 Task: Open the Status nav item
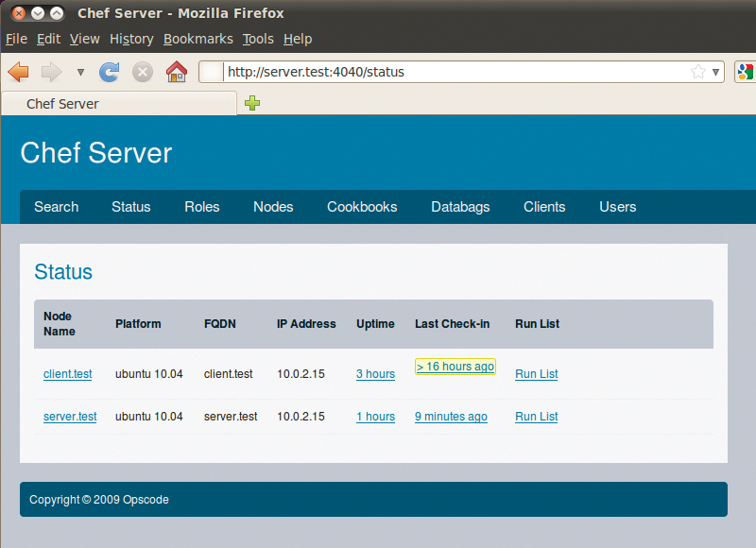(131, 207)
